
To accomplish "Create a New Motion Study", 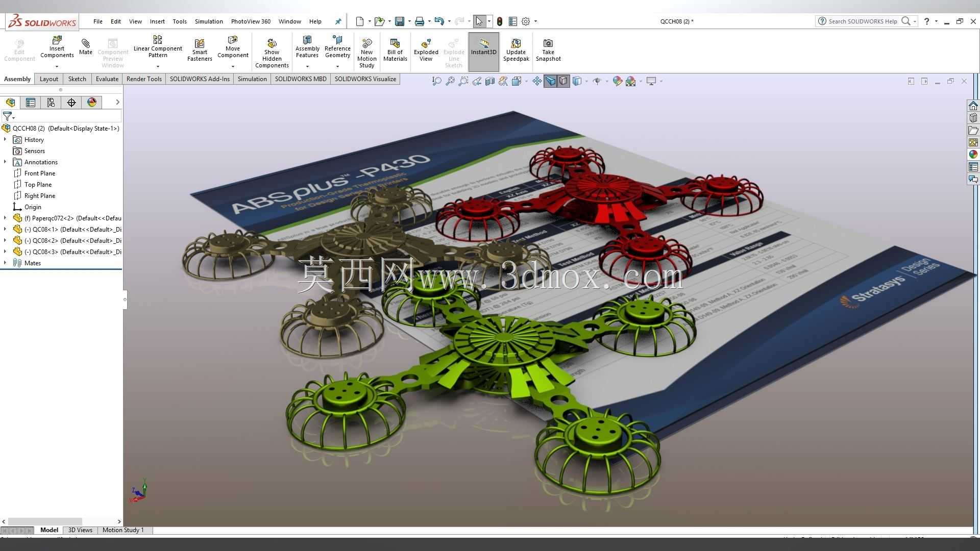I will click(x=367, y=53).
